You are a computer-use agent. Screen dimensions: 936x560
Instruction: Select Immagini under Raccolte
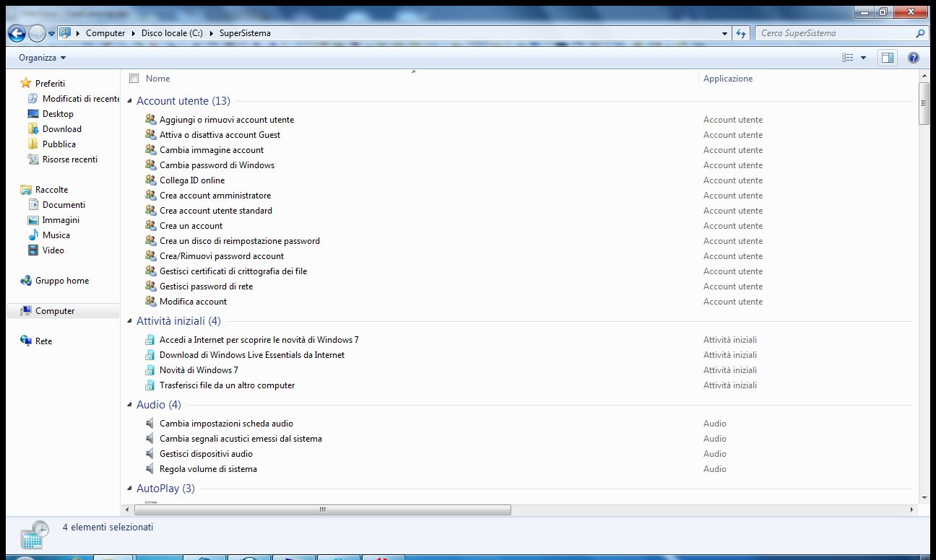tap(61, 220)
